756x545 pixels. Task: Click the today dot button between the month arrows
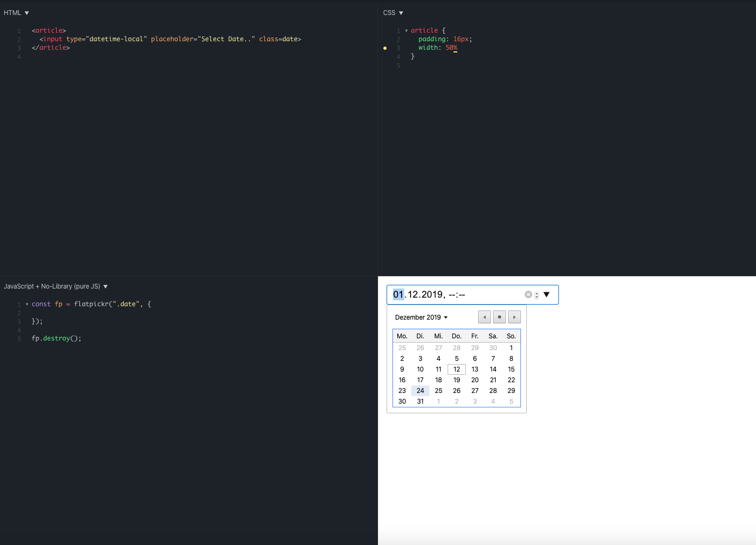[x=499, y=317]
